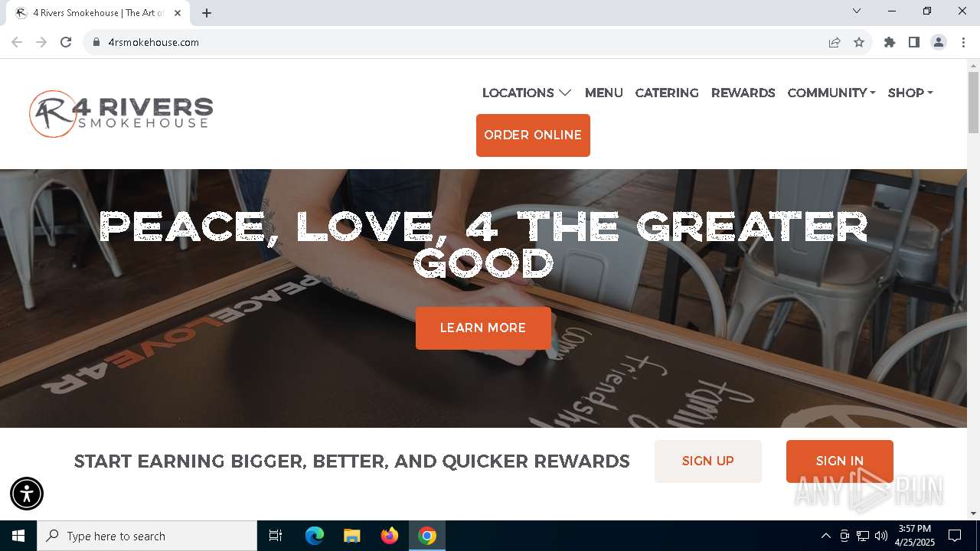Expand the Shop dropdown menu
Image resolution: width=980 pixels, height=551 pixels.
pos(910,93)
